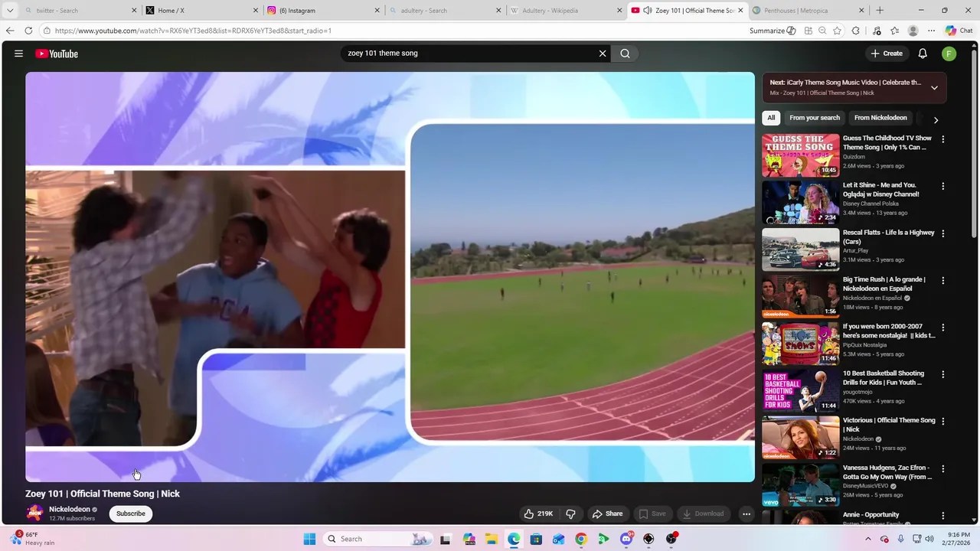Viewport: 980px width, 551px height.
Task: Open the YouTube guide hamburger menu
Action: [18, 54]
